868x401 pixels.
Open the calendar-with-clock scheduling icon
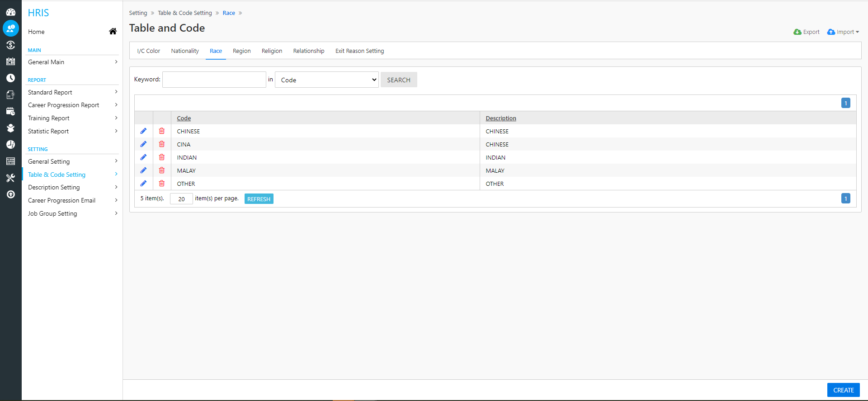pyautogui.click(x=11, y=111)
